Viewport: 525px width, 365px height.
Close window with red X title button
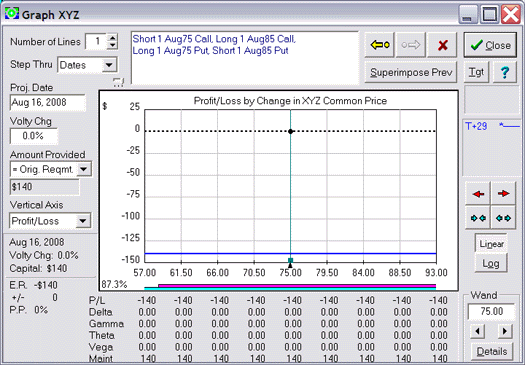pos(511,14)
